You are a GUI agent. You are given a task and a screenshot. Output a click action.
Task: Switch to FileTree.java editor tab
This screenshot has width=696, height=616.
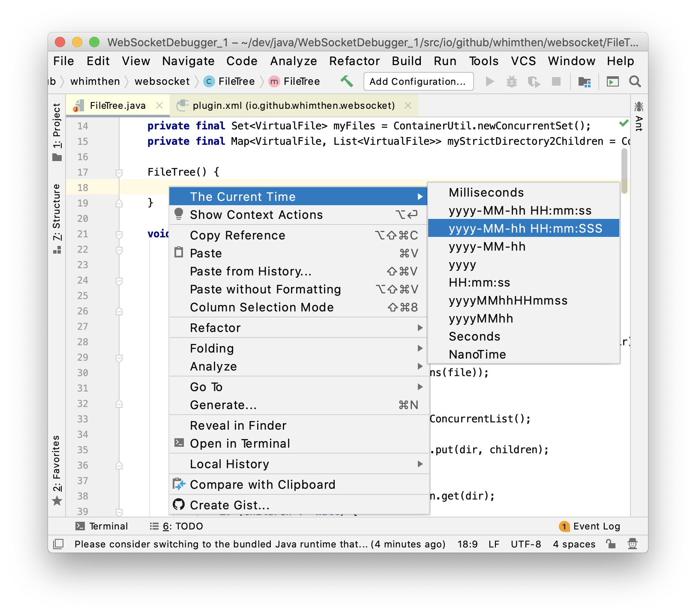(117, 105)
